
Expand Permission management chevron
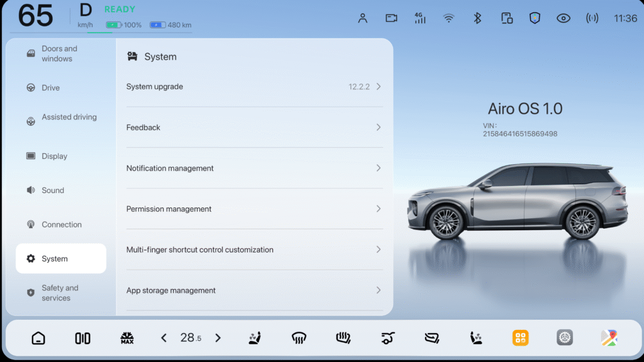(x=378, y=209)
